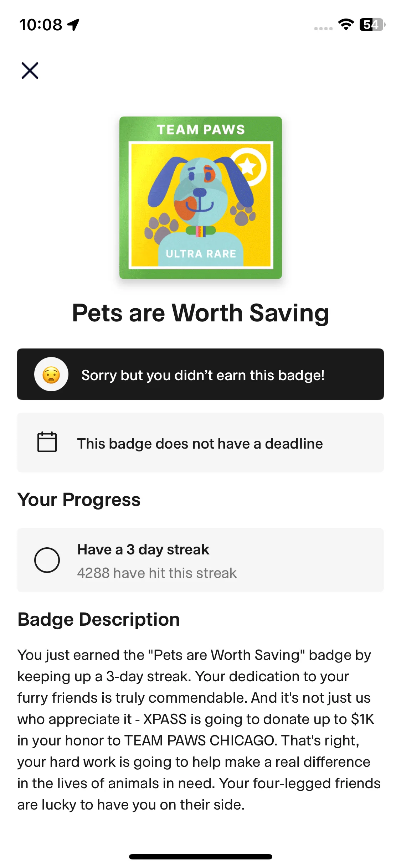Tap the battery level indicator
This screenshot has width=401, height=868.
coord(372,25)
